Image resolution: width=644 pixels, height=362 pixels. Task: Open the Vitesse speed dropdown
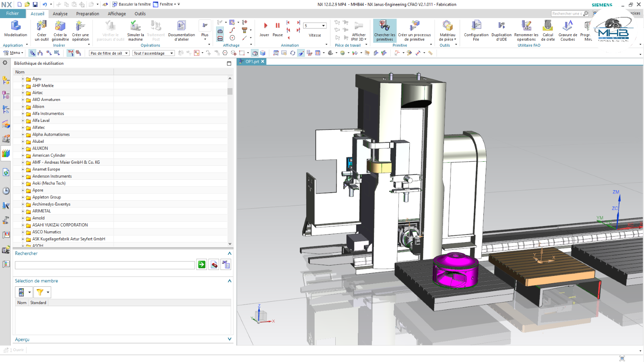[323, 26]
